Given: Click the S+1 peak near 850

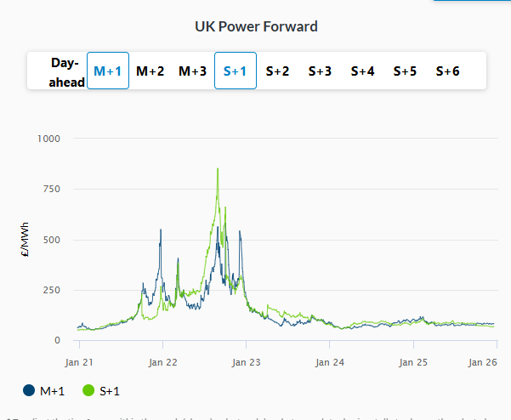Looking at the screenshot, I should [x=218, y=169].
